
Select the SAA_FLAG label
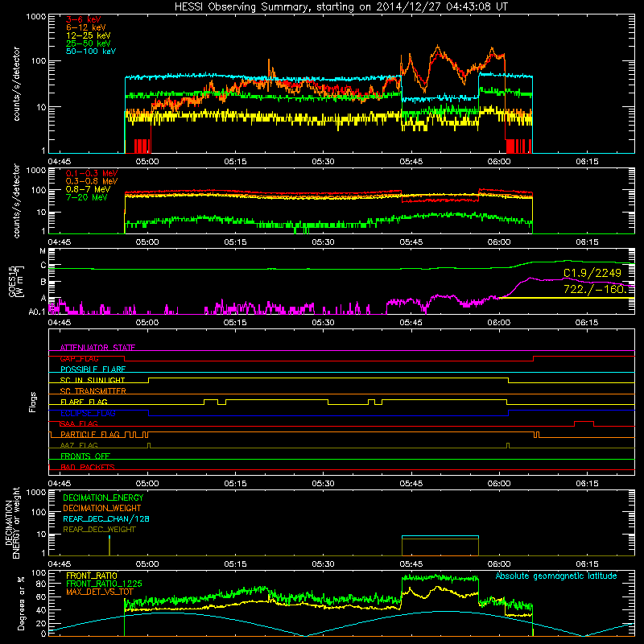click(79, 423)
